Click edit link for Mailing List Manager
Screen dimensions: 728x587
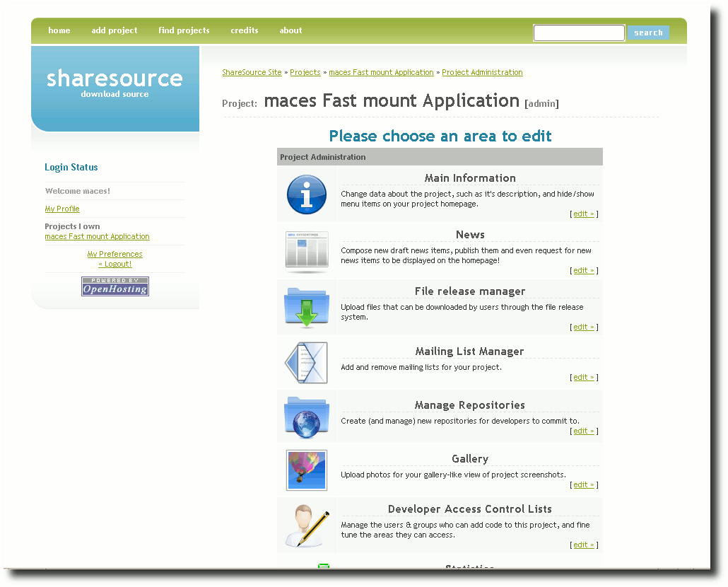click(x=584, y=378)
